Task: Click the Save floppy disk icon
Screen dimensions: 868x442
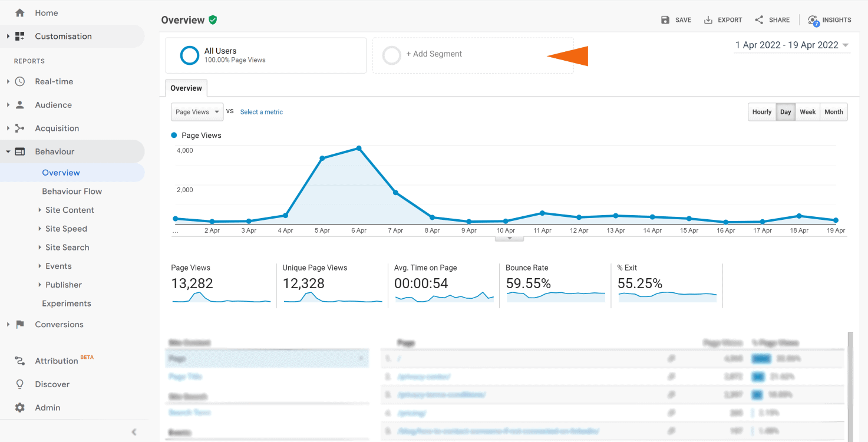Action: pyautogui.click(x=665, y=20)
